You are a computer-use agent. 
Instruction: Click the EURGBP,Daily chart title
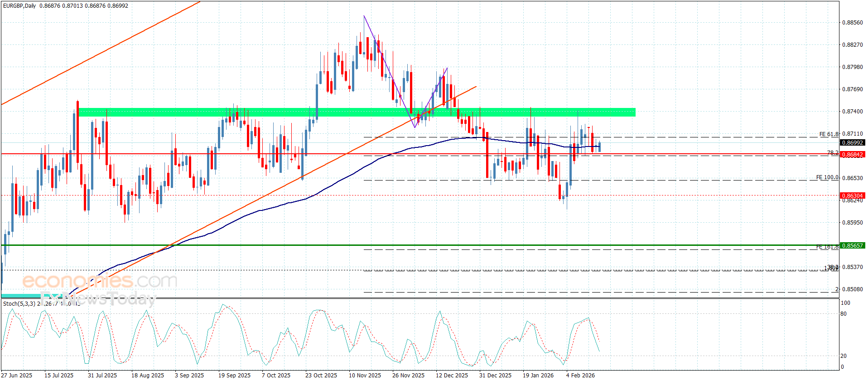(x=19, y=6)
